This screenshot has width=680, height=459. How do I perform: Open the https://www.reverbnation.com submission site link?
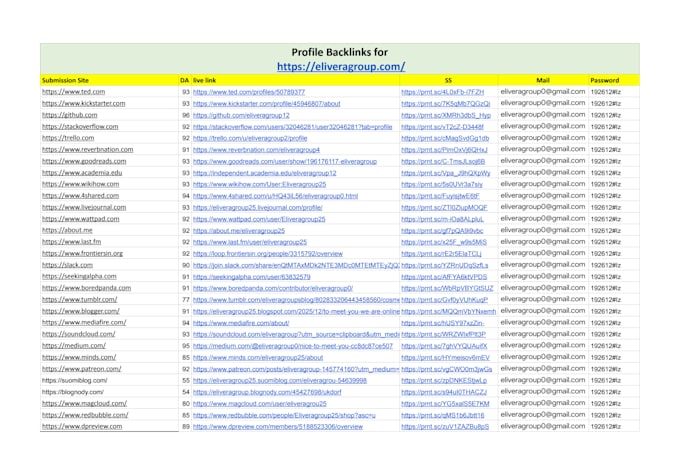coord(87,149)
